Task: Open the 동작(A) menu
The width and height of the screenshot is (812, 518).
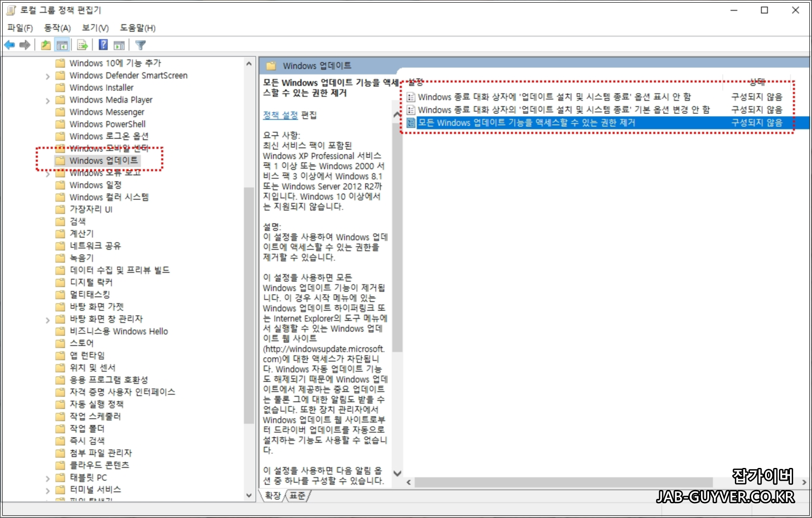Action: 57,28
